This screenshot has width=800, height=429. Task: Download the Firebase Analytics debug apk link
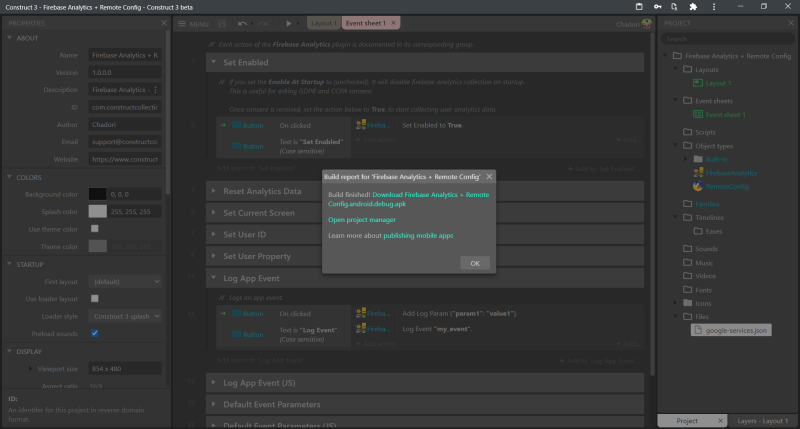[408, 199]
